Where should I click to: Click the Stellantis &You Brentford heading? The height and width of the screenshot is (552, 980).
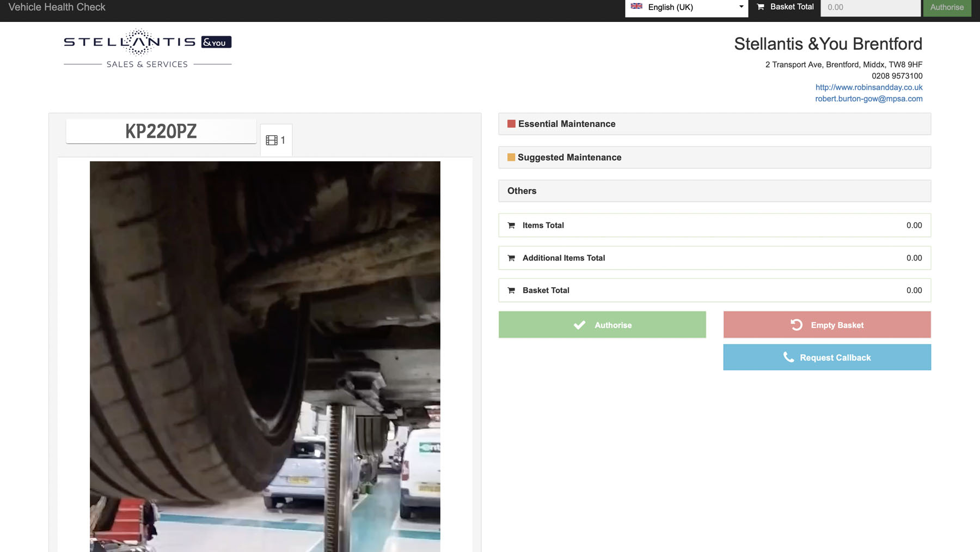tap(828, 44)
